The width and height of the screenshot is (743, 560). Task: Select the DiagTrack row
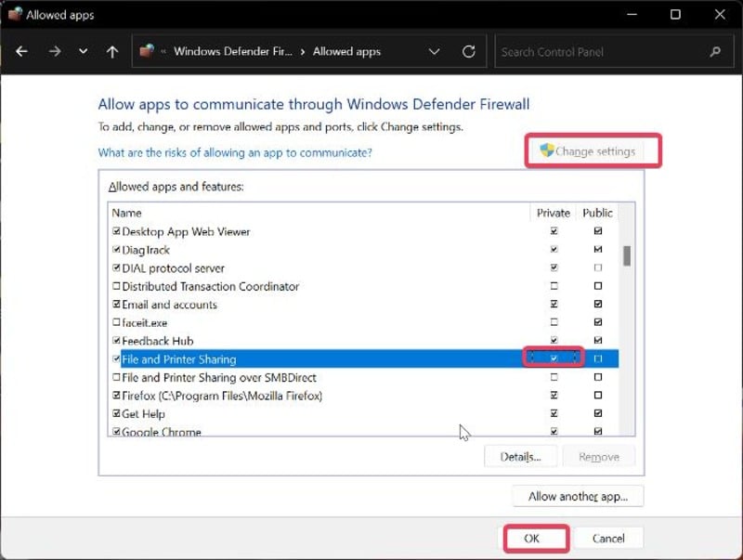tap(364, 249)
